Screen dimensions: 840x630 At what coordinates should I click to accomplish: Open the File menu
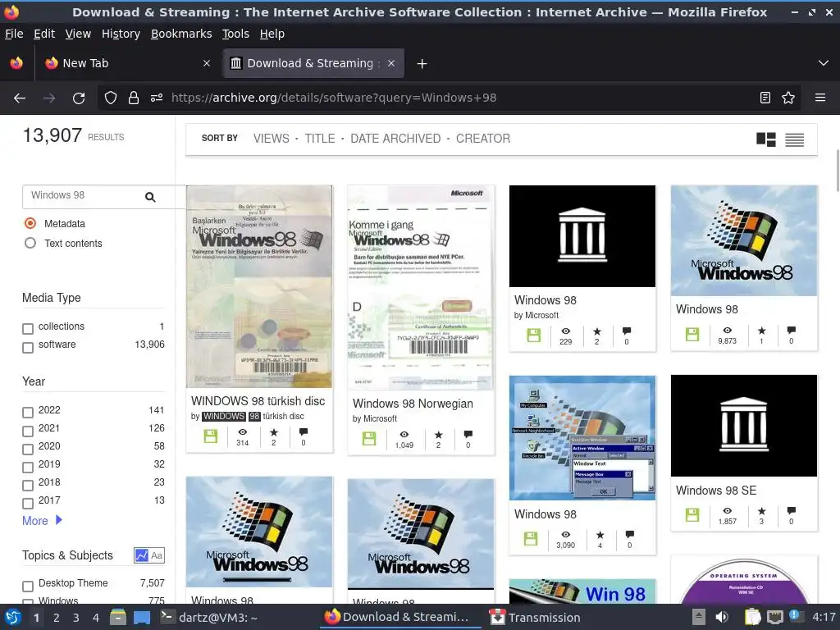[x=14, y=34]
